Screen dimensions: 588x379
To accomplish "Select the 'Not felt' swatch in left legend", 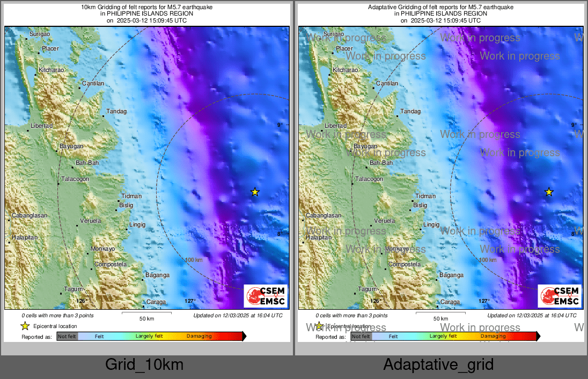I will pyautogui.click(x=67, y=337).
